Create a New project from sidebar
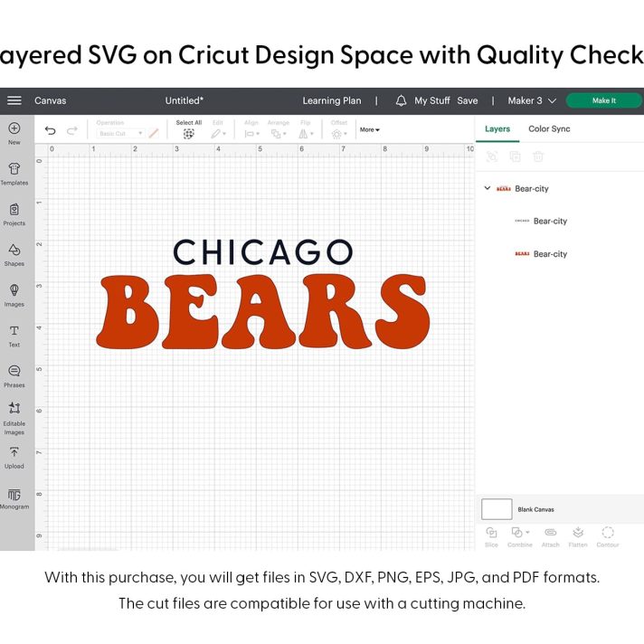This screenshot has width=644, height=644. [x=14, y=134]
